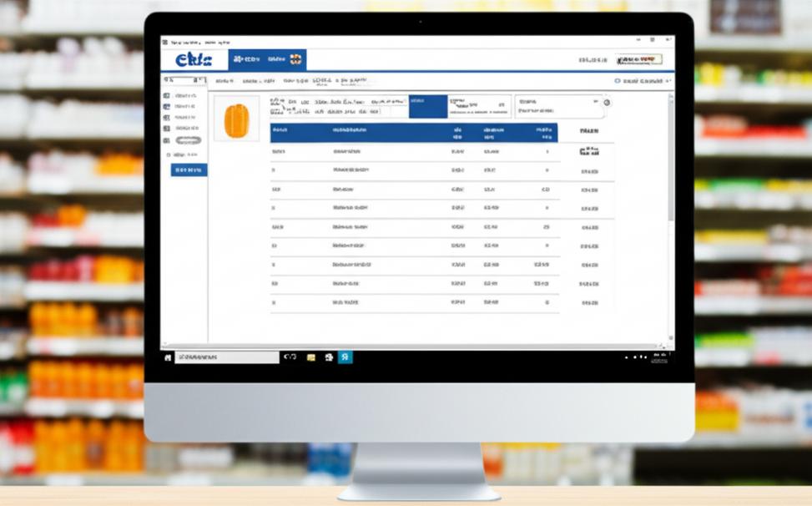
Task: Select the second top navigation tab
Action: coord(275,58)
